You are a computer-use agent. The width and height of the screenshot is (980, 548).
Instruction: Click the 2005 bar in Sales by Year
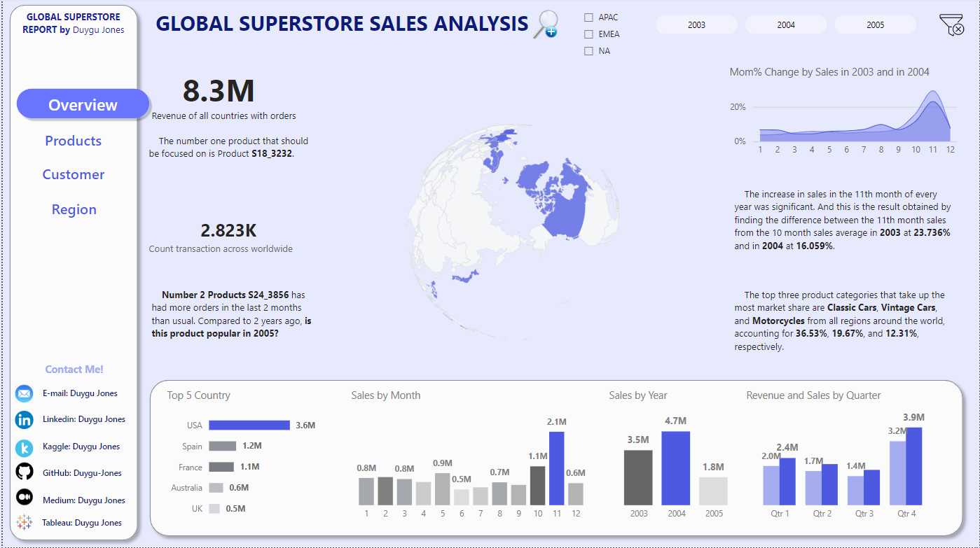[714, 491]
